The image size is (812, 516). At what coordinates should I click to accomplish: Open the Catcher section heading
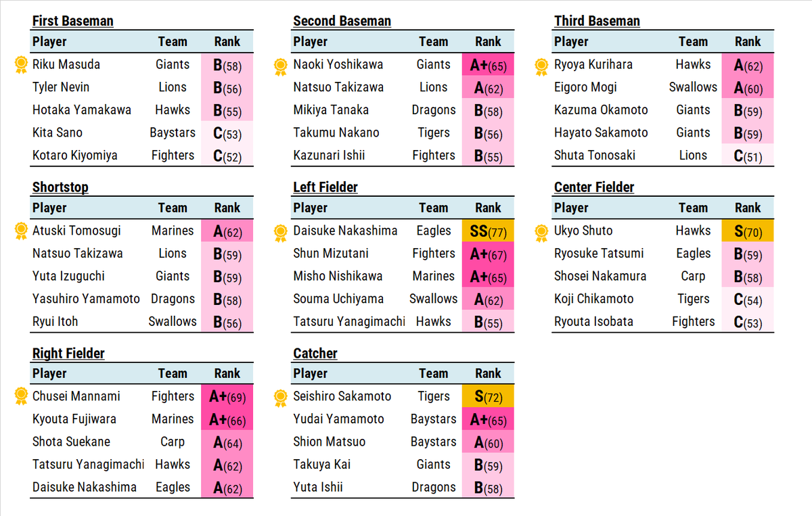click(315, 353)
